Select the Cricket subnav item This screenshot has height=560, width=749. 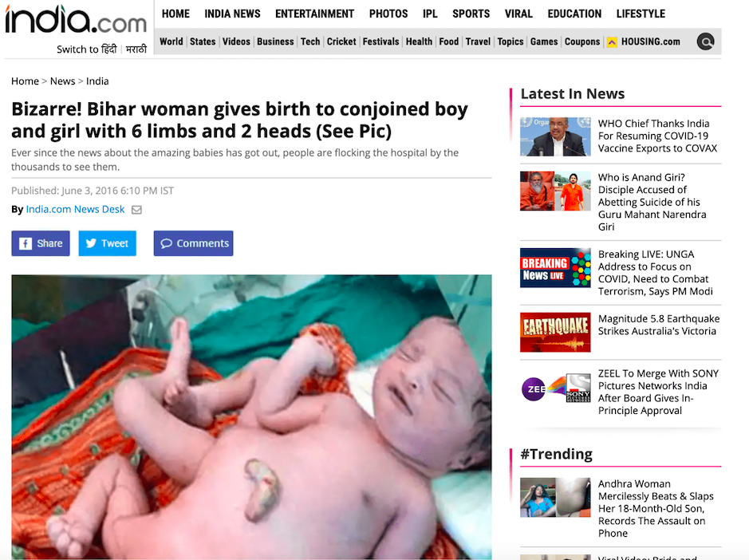coord(341,41)
